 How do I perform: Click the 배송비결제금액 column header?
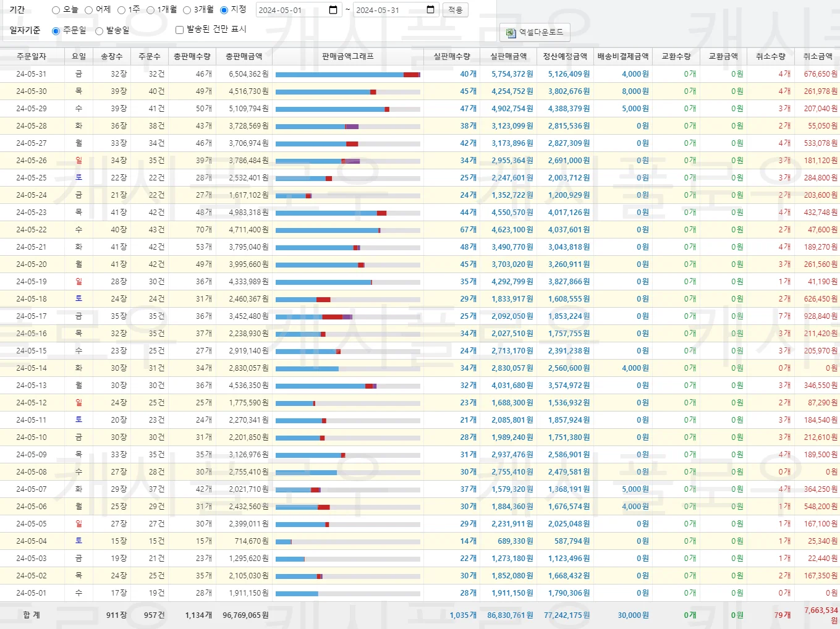[x=623, y=56]
